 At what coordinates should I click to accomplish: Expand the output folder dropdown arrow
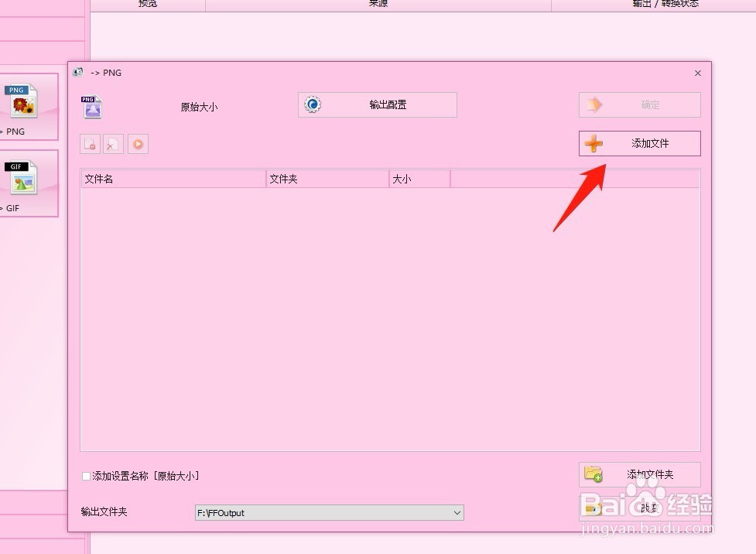(x=457, y=512)
